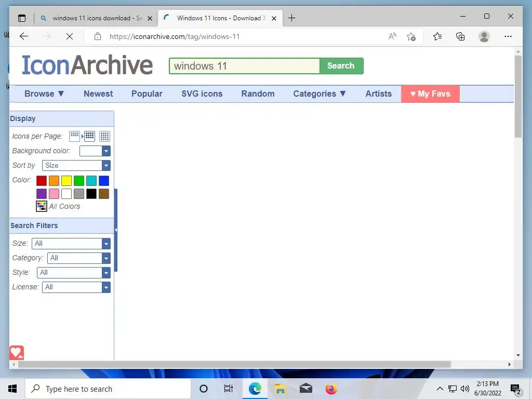
Task: Filter by purple color swatch
Action: [x=42, y=194]
